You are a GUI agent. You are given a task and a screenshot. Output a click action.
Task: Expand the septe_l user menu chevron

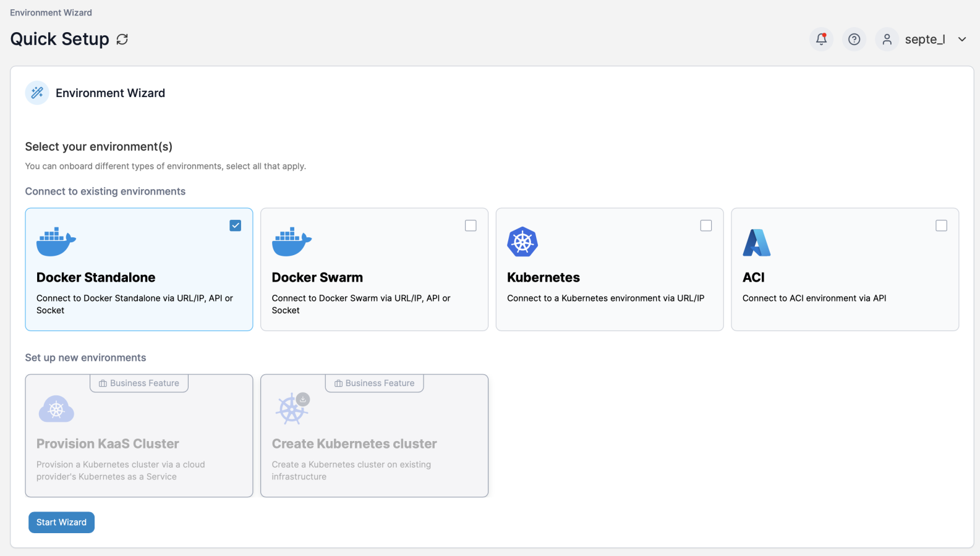[962, 40]
